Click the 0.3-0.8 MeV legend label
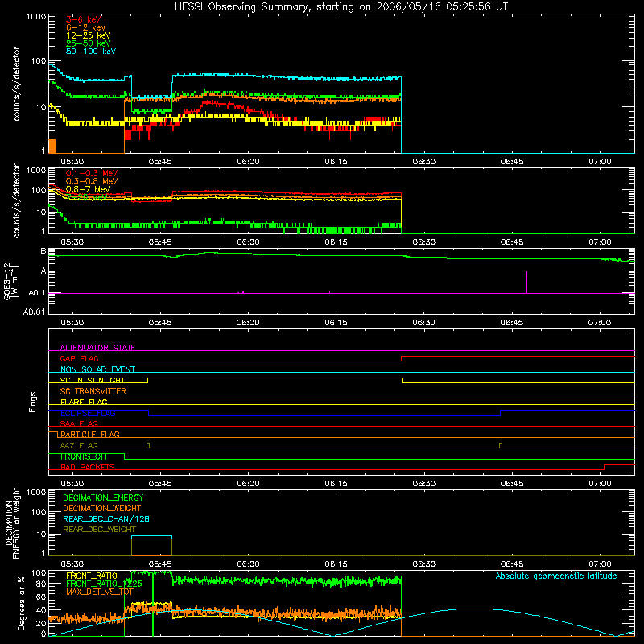 [92, 181]
